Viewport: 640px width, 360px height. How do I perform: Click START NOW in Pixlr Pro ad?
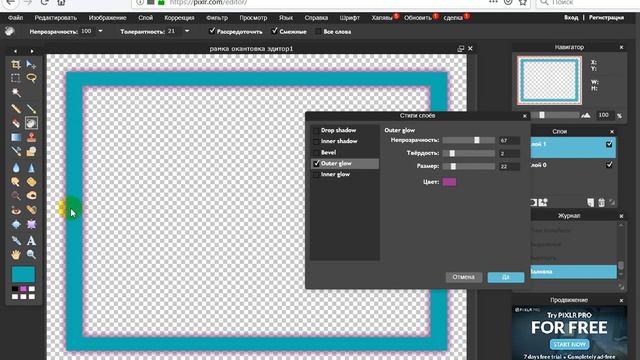click(569, 344)
